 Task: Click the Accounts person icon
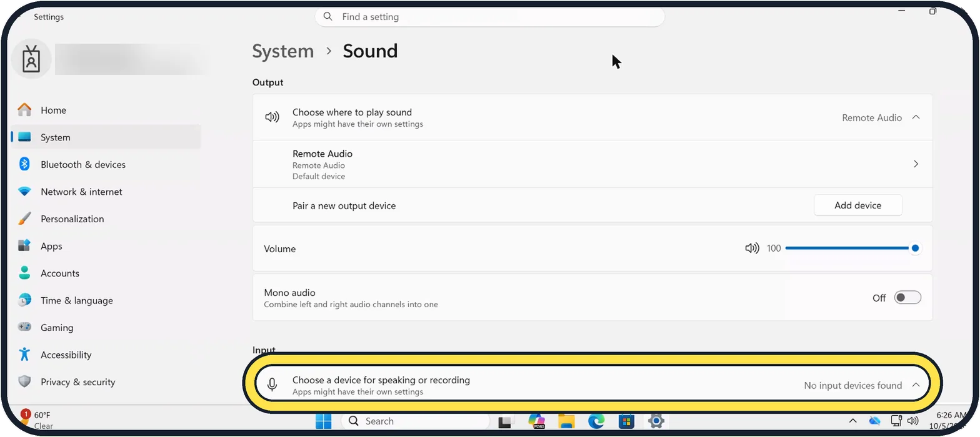24,273
